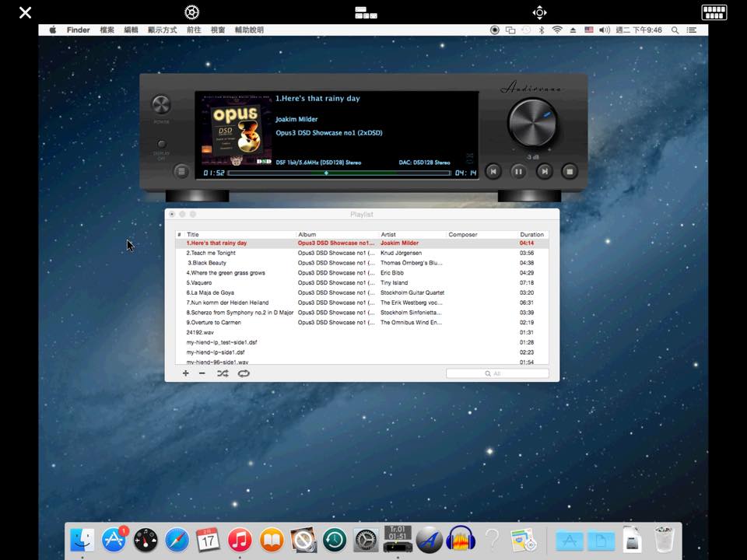
Task: Click the playlist list button on the player
Action: [x=181, y=171]
